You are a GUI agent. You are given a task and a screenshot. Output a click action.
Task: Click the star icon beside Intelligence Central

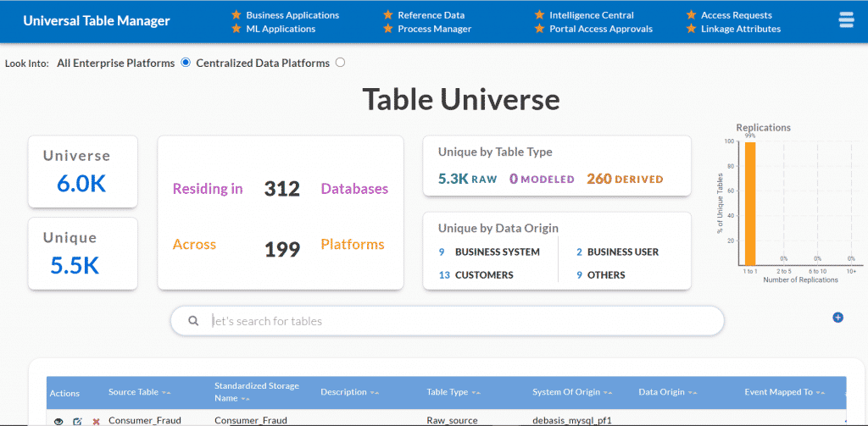pos(540,15)
